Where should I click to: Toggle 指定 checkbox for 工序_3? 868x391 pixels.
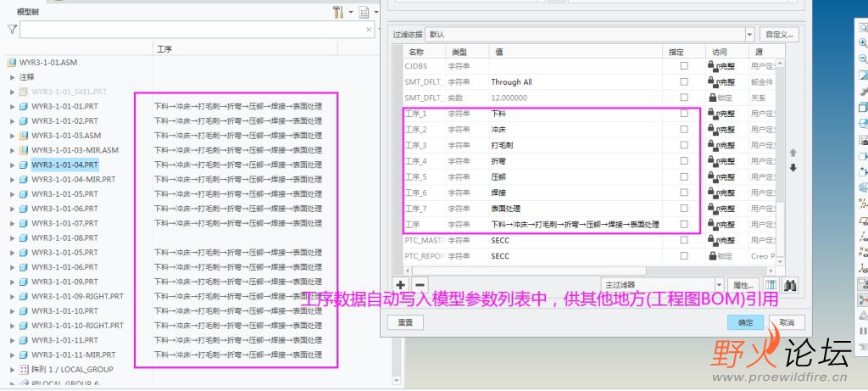684,145
